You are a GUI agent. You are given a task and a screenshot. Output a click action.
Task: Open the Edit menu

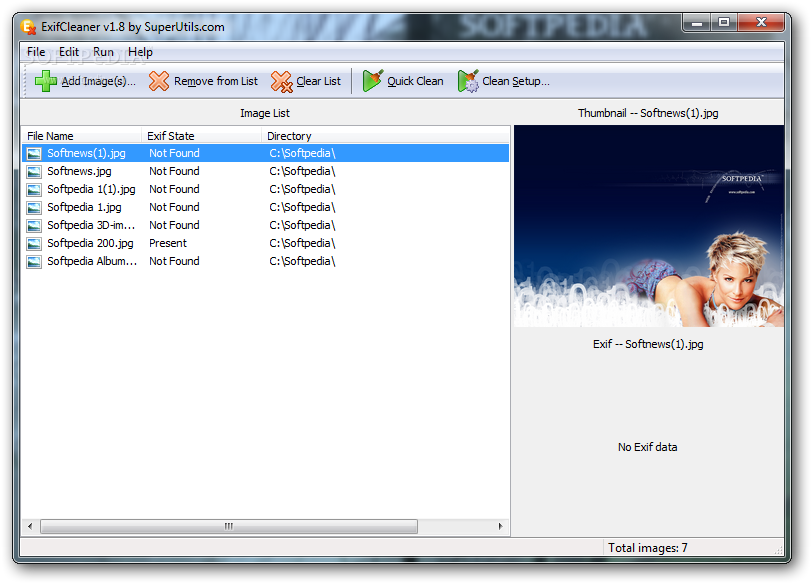(69, 52)
